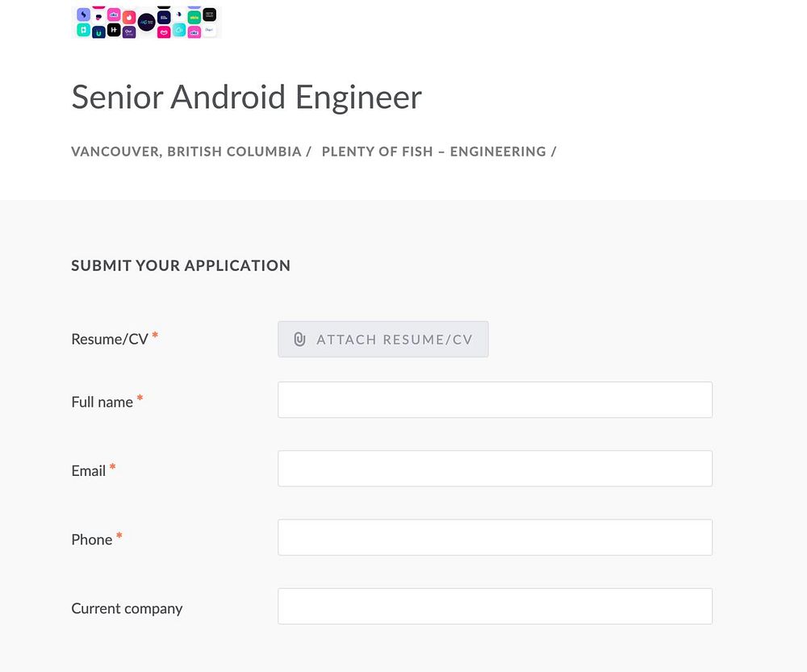The width and height of the screenshot is (807, 672).
Task: Click the purple OurTime icon in the header logo
Action: 129,31
